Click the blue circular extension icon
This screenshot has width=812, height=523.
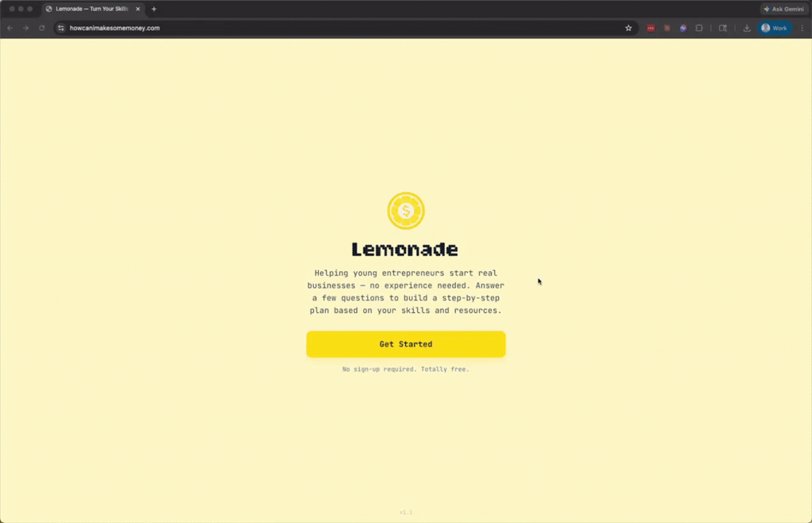(683, 28)
